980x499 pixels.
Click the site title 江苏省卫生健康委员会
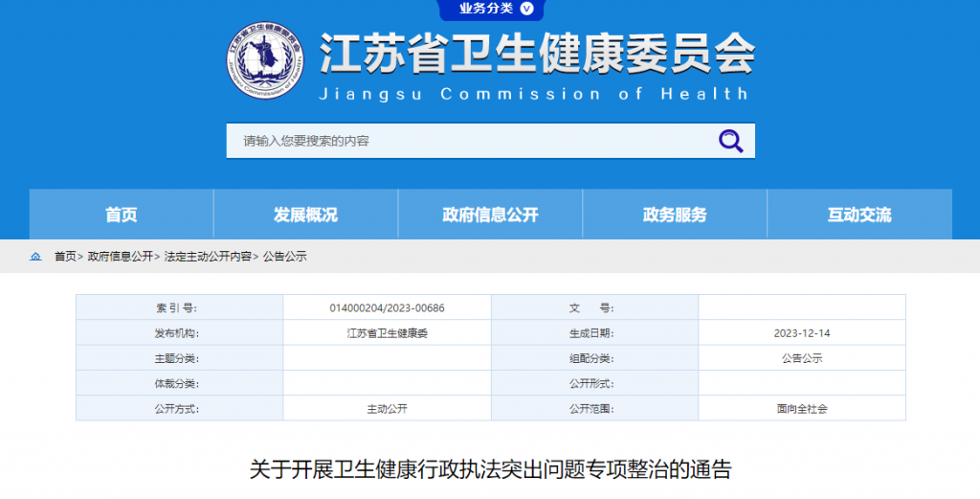tap(538, 54)
